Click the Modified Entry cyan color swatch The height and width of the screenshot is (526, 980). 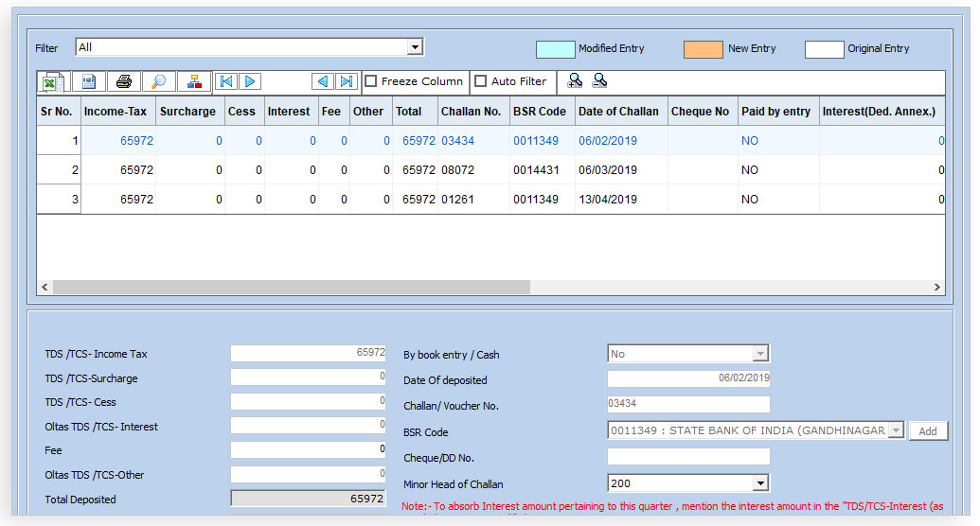pyautogui.click(x=555, y=49)
